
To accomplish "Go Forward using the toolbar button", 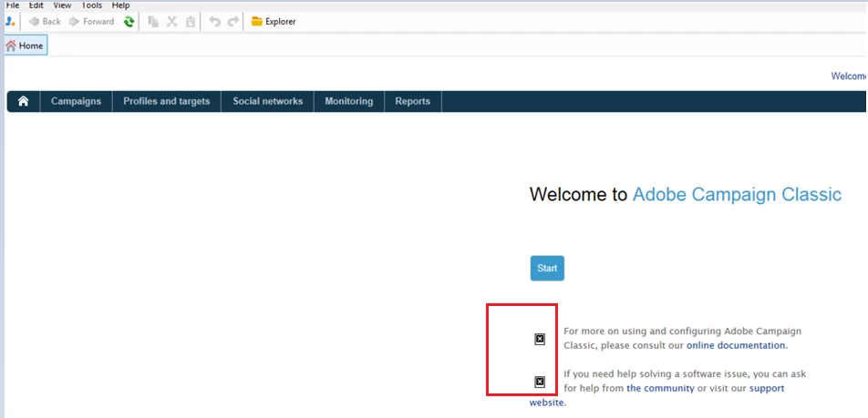I will [x=91, y=22].
